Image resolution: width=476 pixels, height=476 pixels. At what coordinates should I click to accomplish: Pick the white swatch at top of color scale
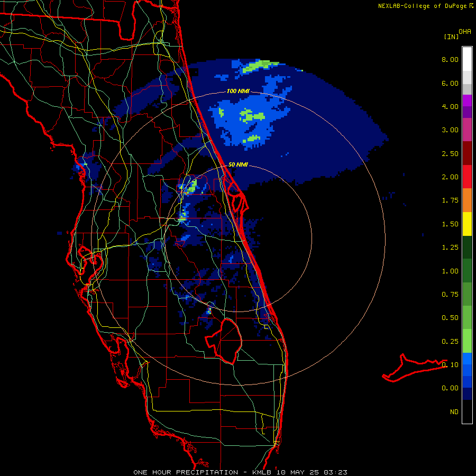click(467, 59)
